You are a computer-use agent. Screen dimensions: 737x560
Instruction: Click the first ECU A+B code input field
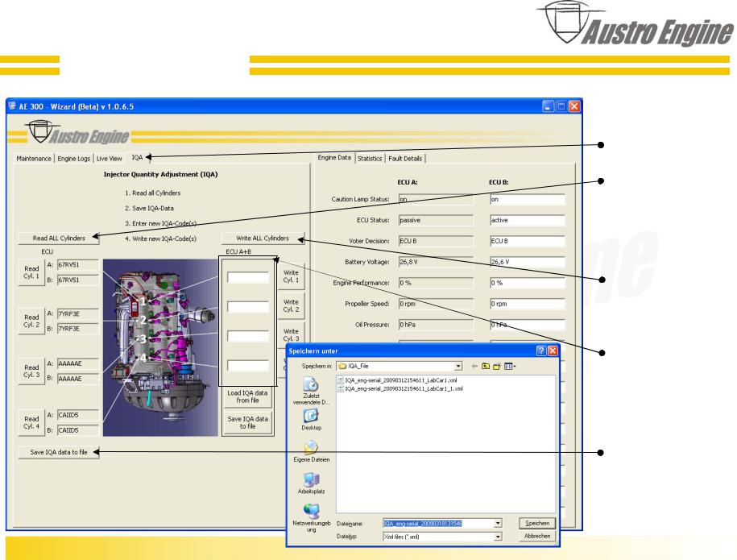(248, 277)
